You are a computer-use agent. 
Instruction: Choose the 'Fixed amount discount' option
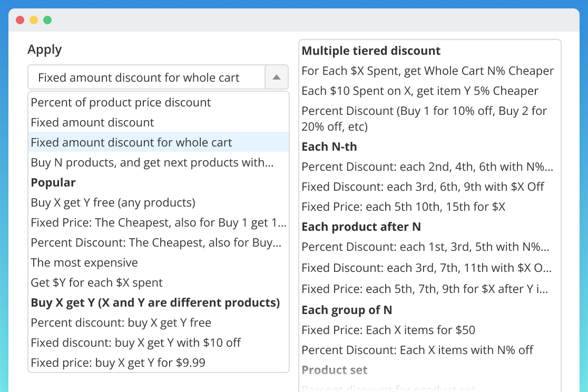92,123
